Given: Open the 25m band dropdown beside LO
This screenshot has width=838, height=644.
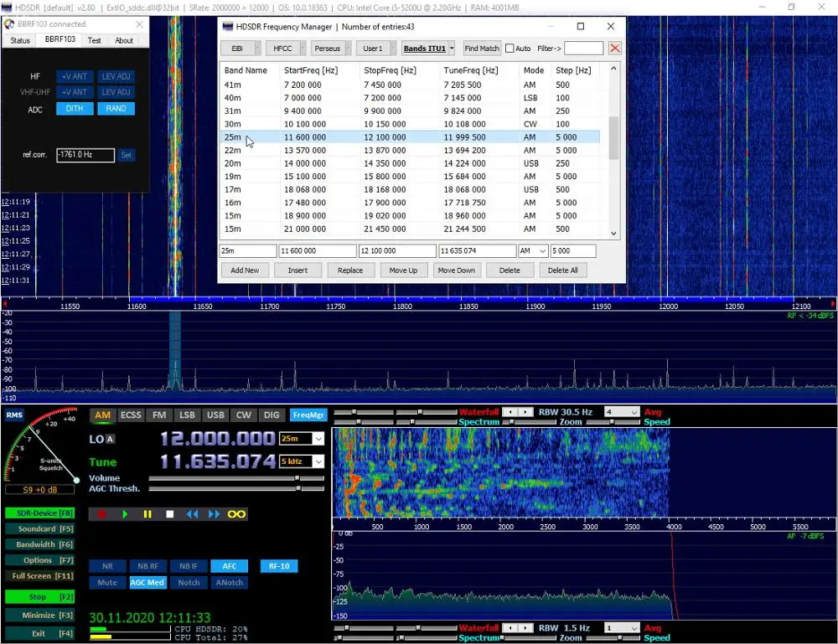Looking at the screenshot, I should pyautogui.click(x=318, y=439).
